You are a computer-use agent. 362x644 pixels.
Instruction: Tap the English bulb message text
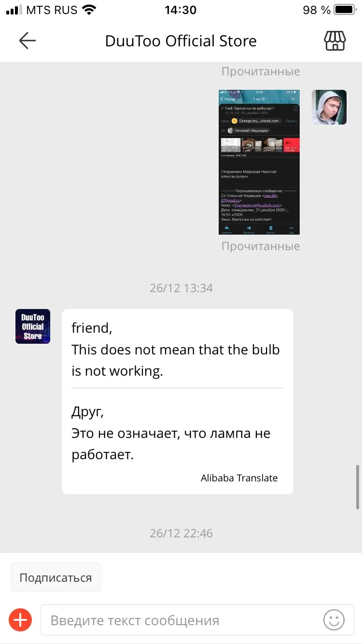[x=176, y=350]
